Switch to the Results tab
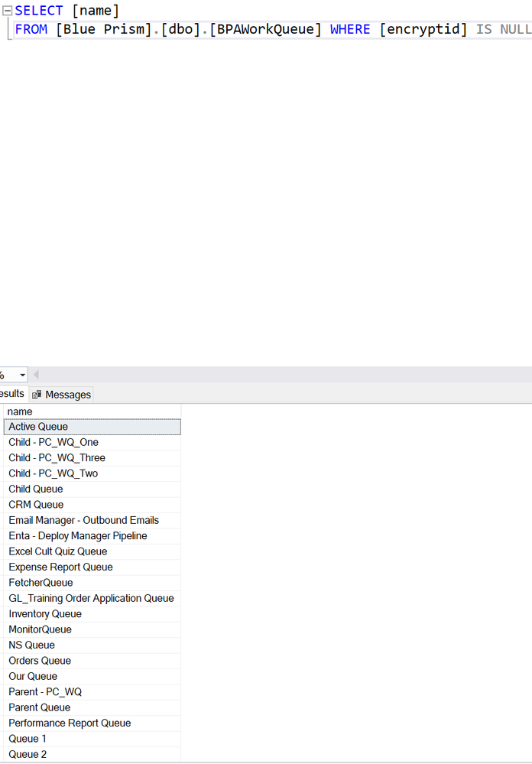This screenshot has height=764, width=532. coord(13,394)
